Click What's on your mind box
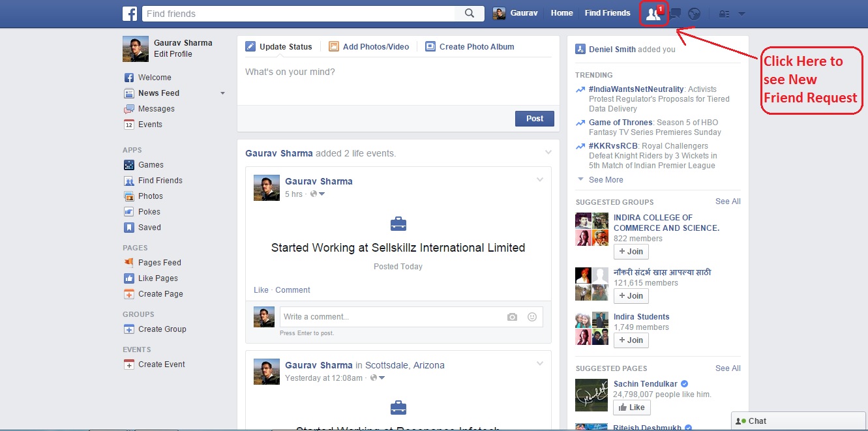Image resolution: width=868 pixels, height=431 pixels. (398, 82)
